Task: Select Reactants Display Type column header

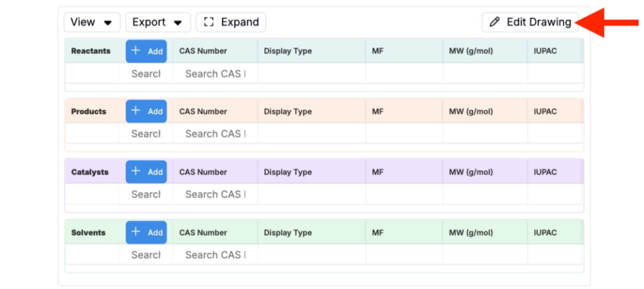Action: pyautogui.click(x=312, y=51)
